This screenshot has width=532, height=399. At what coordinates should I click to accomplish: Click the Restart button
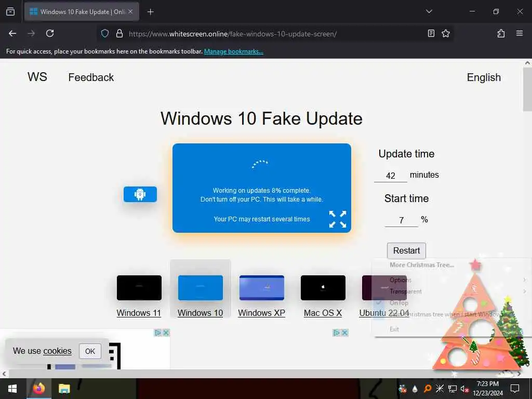(x=406, y=250)
